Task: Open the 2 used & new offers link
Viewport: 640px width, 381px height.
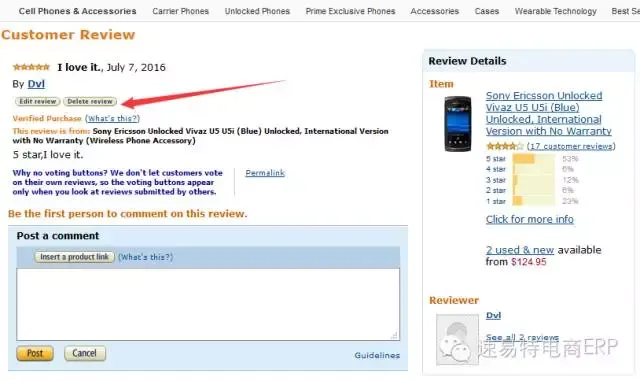Action: (x=520, y=250)
